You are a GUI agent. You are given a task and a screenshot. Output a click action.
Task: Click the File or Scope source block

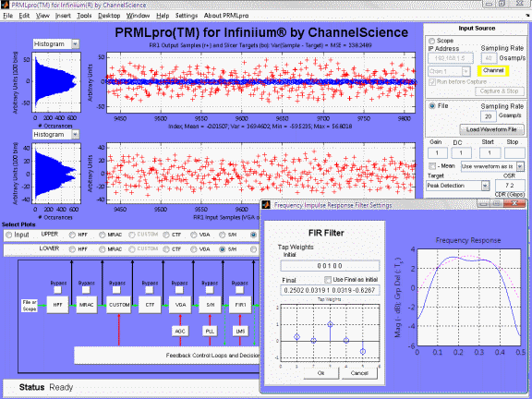pyautogui.click(x=30, y=306)
